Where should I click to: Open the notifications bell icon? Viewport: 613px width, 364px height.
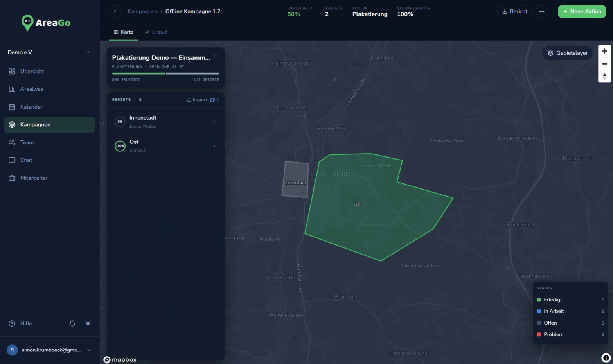[x=72, y=323]
